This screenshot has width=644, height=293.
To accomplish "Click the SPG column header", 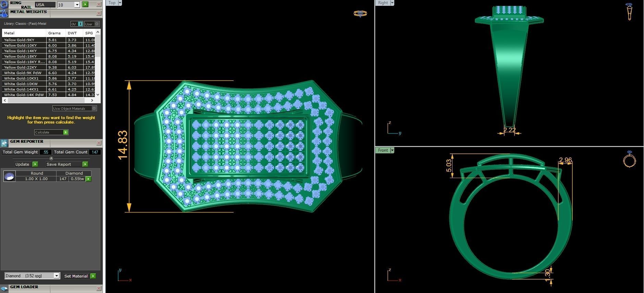I will (89, 33).
